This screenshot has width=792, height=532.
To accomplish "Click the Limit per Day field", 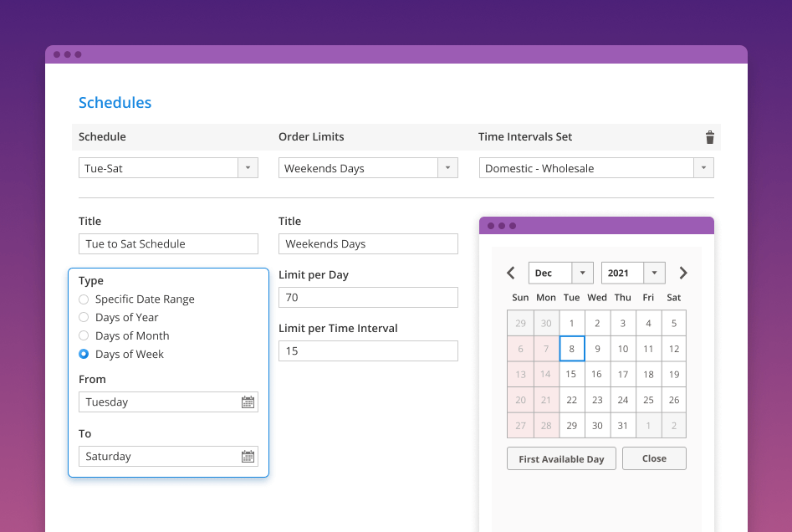I will [x=368, y=298].
